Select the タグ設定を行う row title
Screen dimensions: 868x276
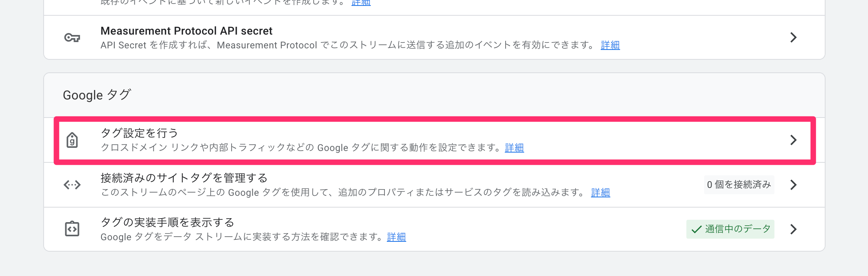(x=140, y=133)
